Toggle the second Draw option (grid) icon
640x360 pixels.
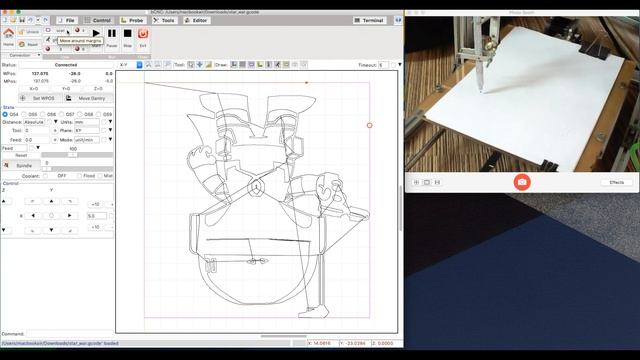coord(242,64)
